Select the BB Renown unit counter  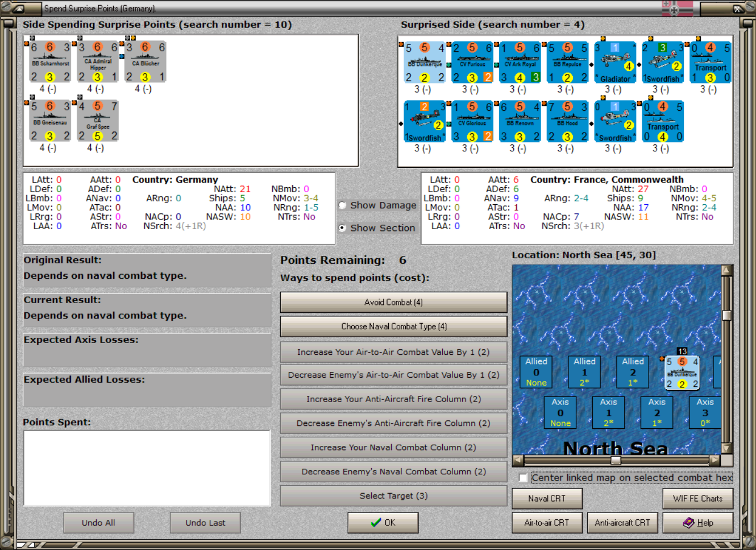[x=520, y=122]
